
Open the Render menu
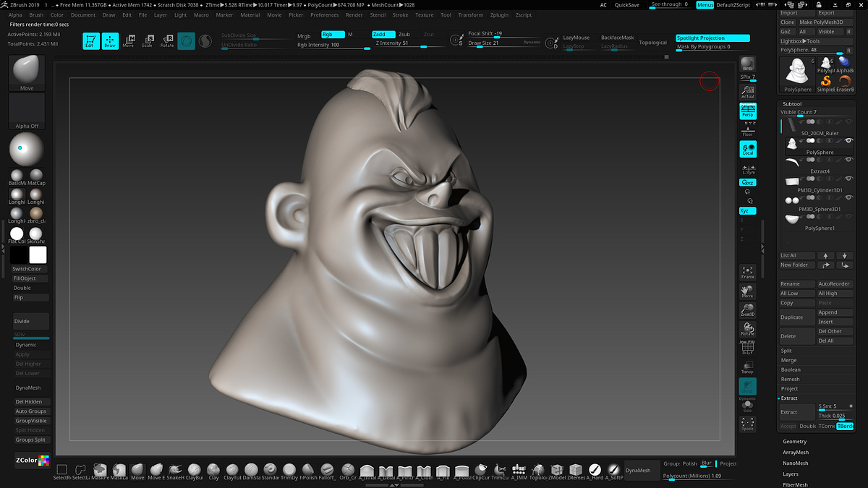(354, 14)
